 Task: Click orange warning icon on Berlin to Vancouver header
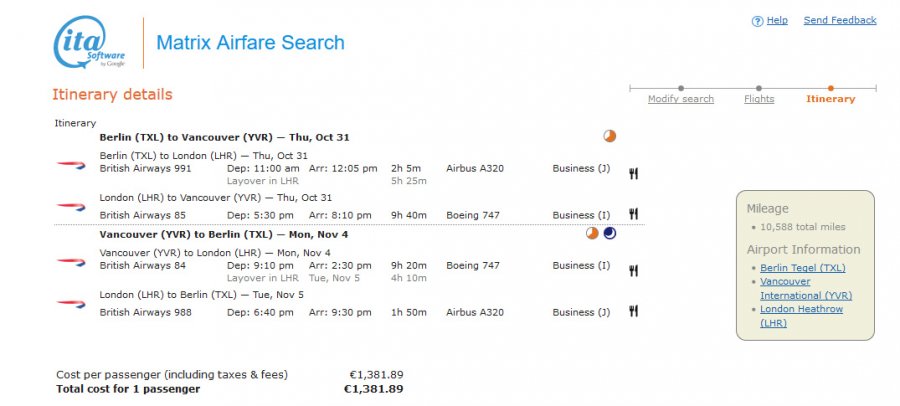tap(610, 136)
